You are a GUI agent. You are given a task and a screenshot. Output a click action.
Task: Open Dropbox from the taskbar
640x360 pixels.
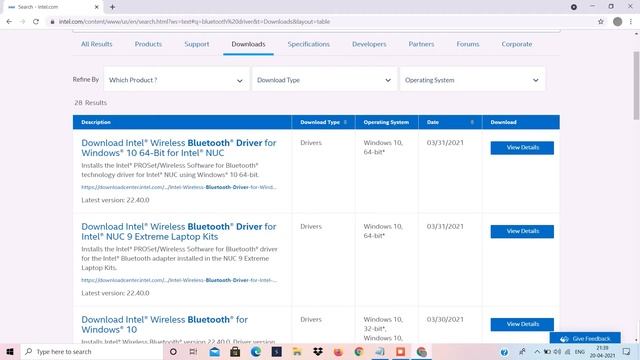click(x=318, y=351)
